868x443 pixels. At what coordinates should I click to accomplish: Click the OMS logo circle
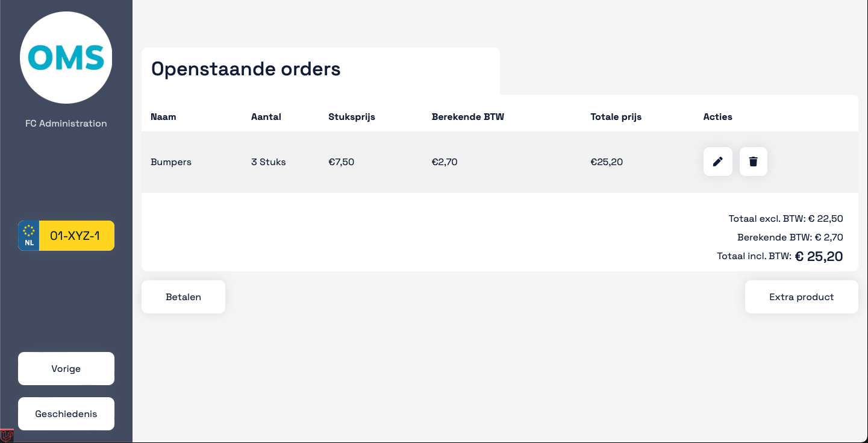(66, 58)
